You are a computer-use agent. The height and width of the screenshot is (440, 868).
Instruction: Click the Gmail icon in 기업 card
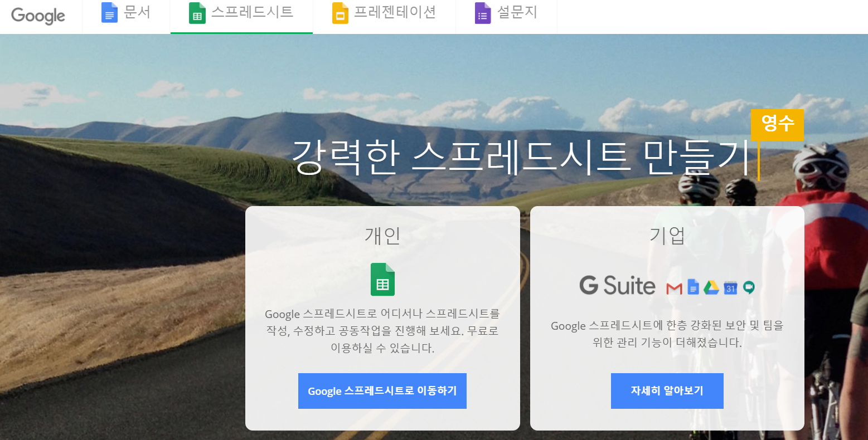[x=674, y=288]
